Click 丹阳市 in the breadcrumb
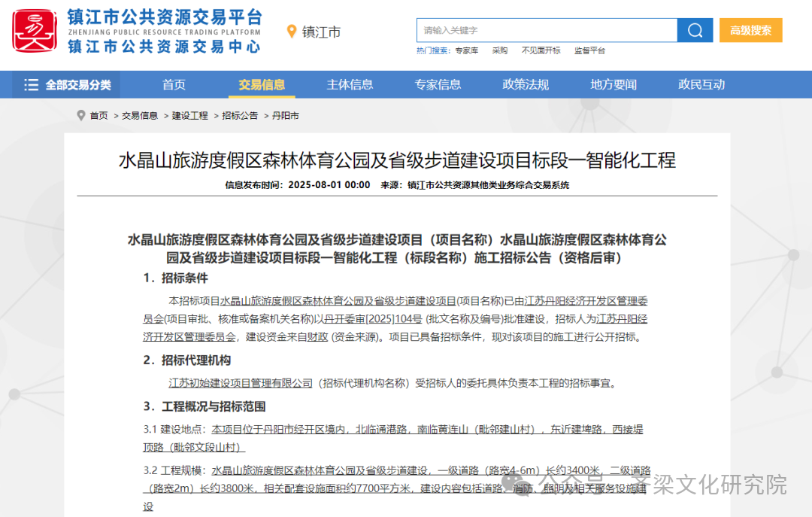 (x=286, y=116)
